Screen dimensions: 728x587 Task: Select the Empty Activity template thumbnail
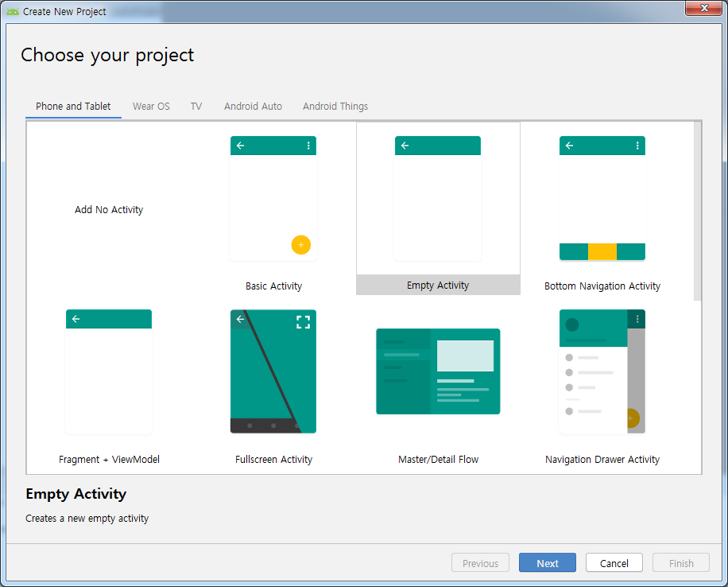tap(438, 199)
